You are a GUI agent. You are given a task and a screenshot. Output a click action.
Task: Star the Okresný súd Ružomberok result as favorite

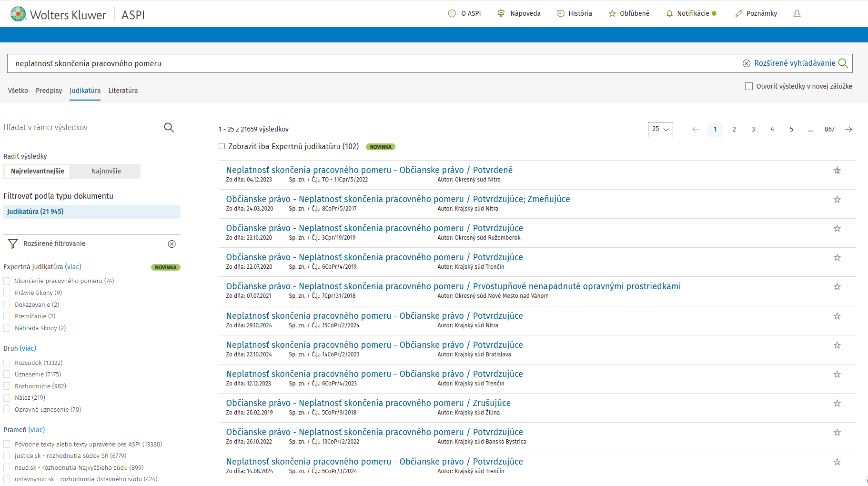tap(837, 229)
